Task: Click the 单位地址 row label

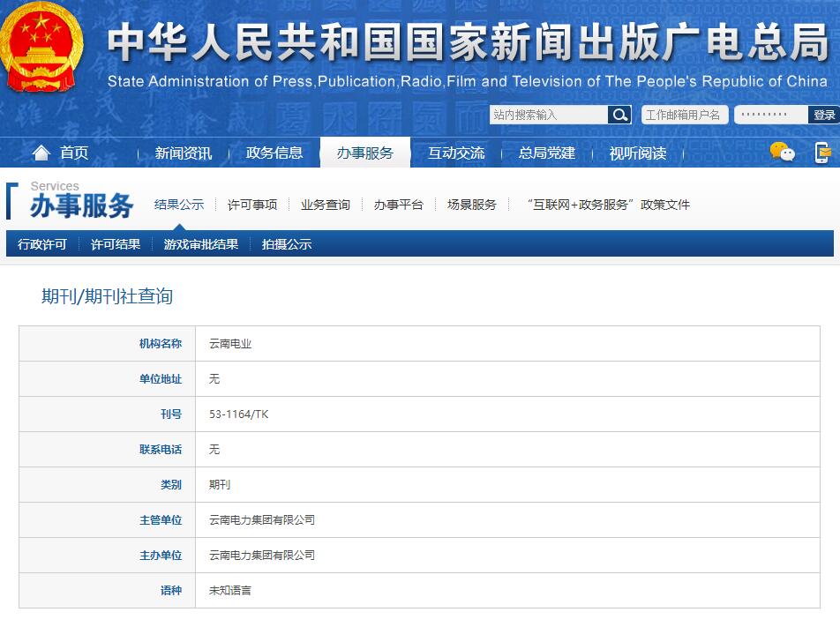Action: coord(161,379)
